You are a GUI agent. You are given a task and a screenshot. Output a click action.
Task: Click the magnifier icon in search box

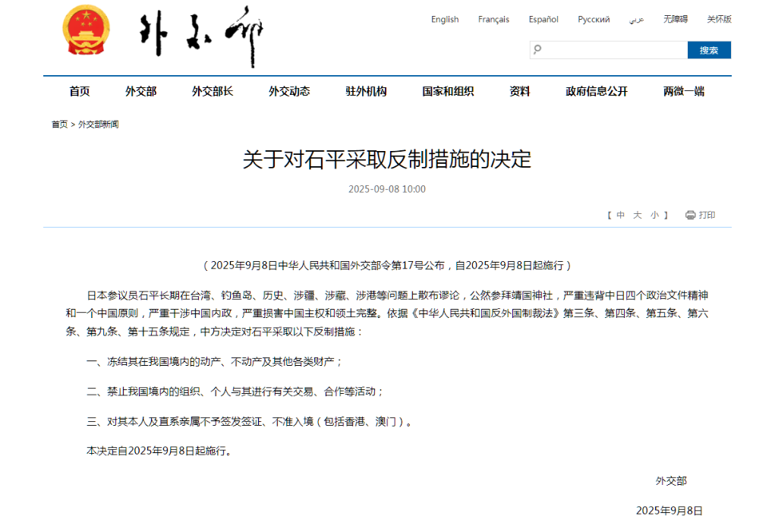pyautogui.click(x=538, y=50)
